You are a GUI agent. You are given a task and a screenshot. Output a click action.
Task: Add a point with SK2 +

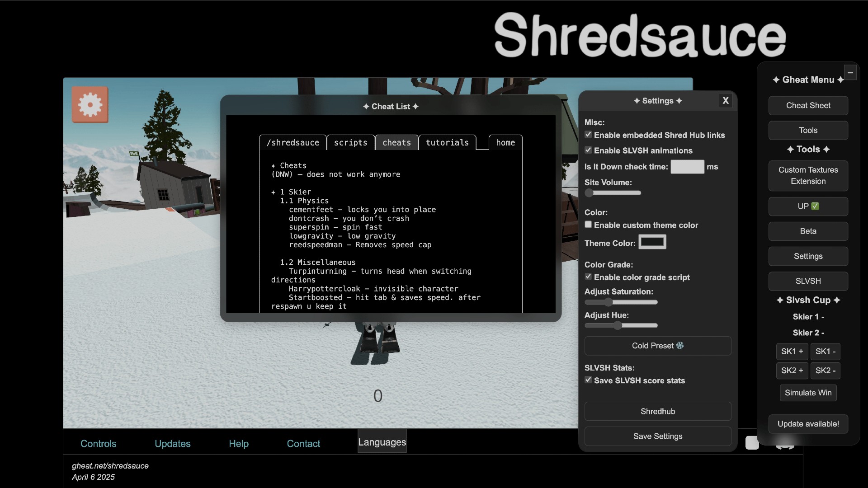792,370
